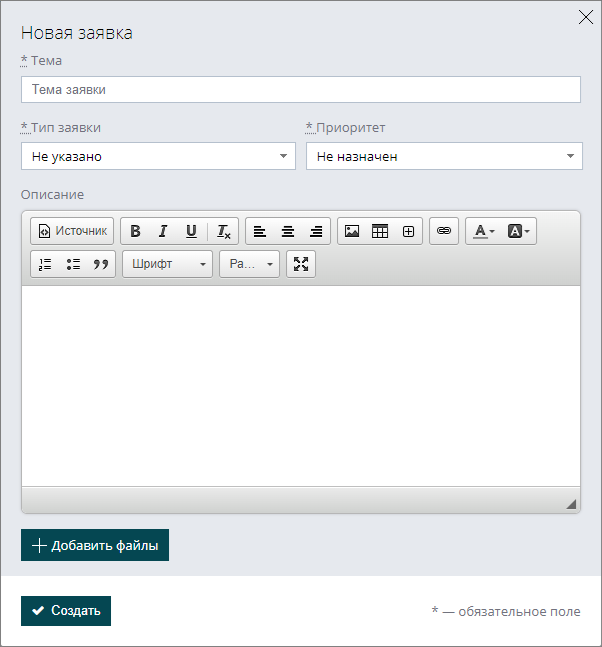Expand the Приоритет dropdown
The height and width of the screenshot is (647, 602).
(444, 156)
